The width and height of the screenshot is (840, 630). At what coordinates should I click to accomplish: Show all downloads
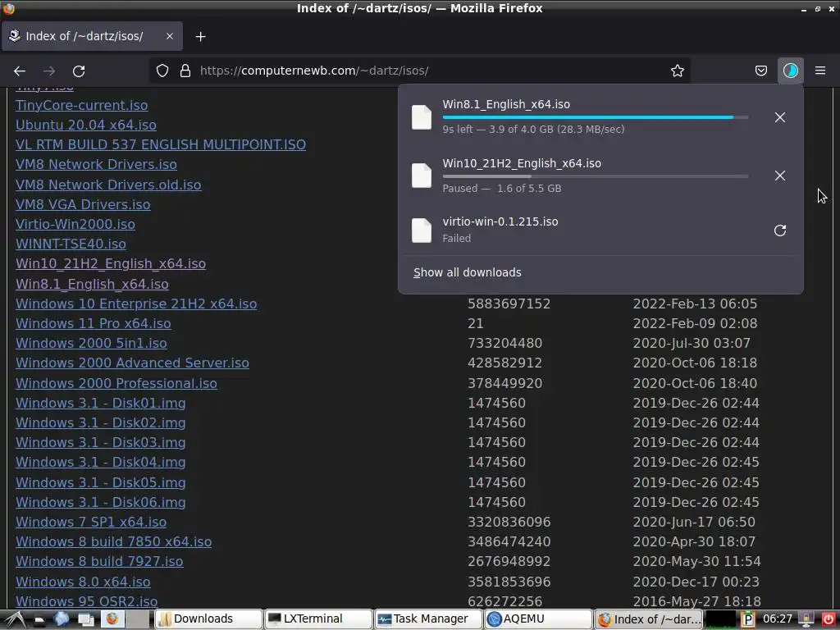[x=467, y=272]
